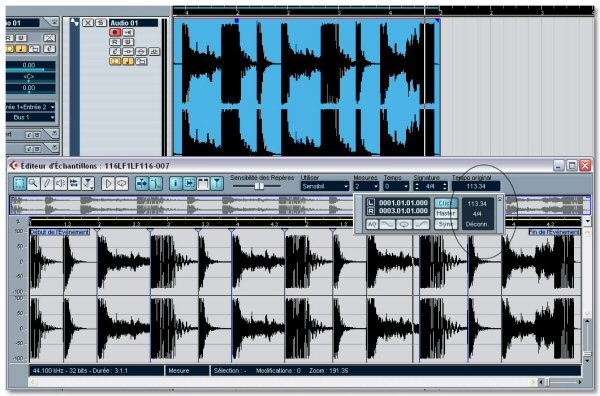Toggle Write automation W on Audio 01 track
This screenshot has height=396, width=600.
pos(128,42)
